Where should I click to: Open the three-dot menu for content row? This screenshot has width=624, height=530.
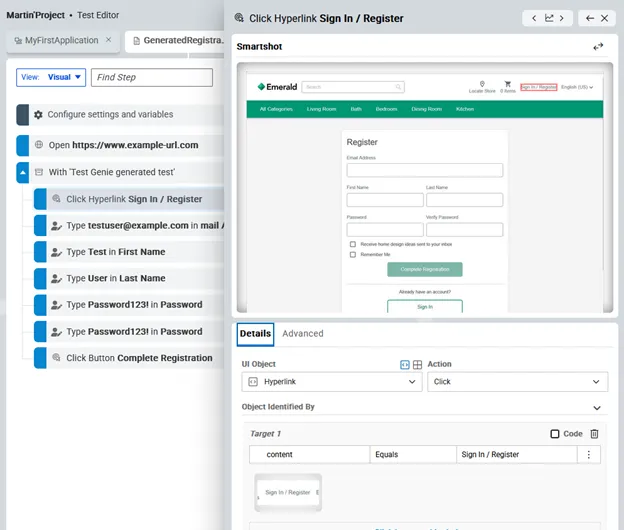click(x=589, y=455)
